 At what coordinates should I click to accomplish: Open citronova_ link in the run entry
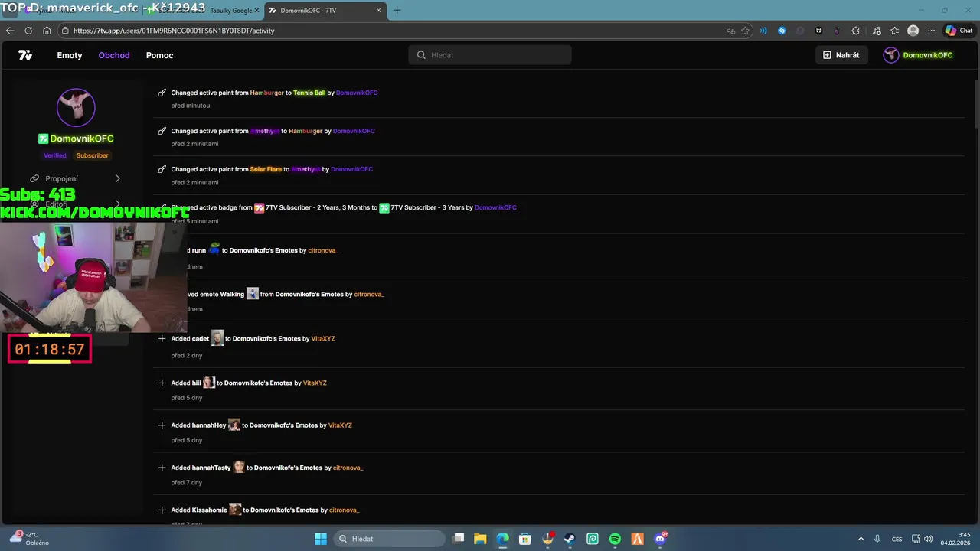[x=323, y=250]
